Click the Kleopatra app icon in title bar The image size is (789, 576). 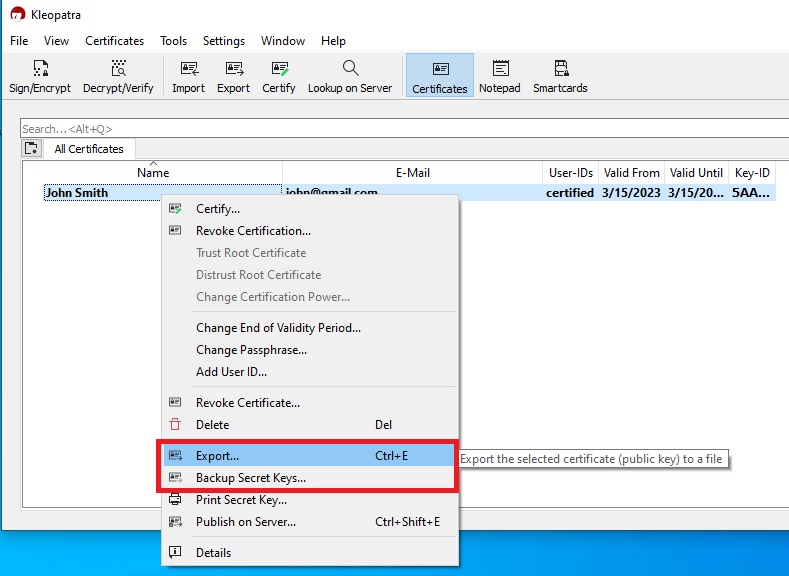pyautogui.click(x=18, y=14)
